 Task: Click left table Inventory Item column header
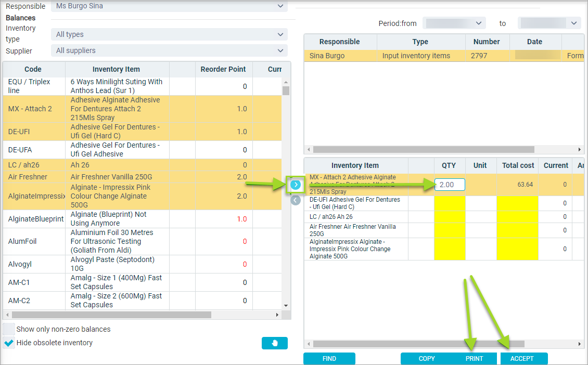coord(116,69)
